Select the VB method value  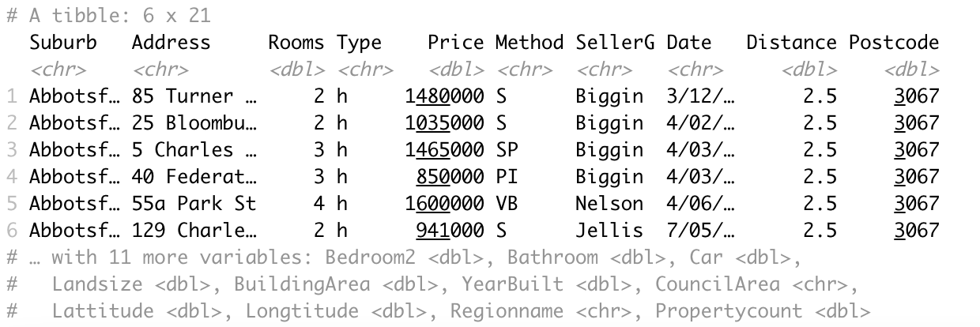pos(507,204)
